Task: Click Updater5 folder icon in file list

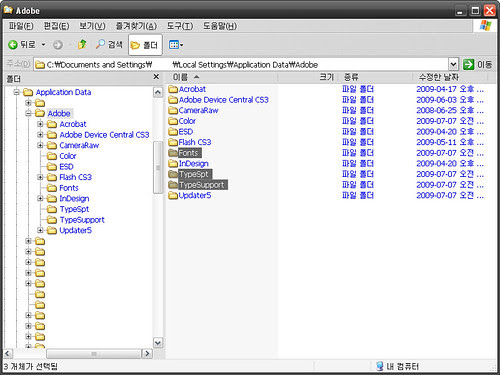Action: [x=173, y=195]
